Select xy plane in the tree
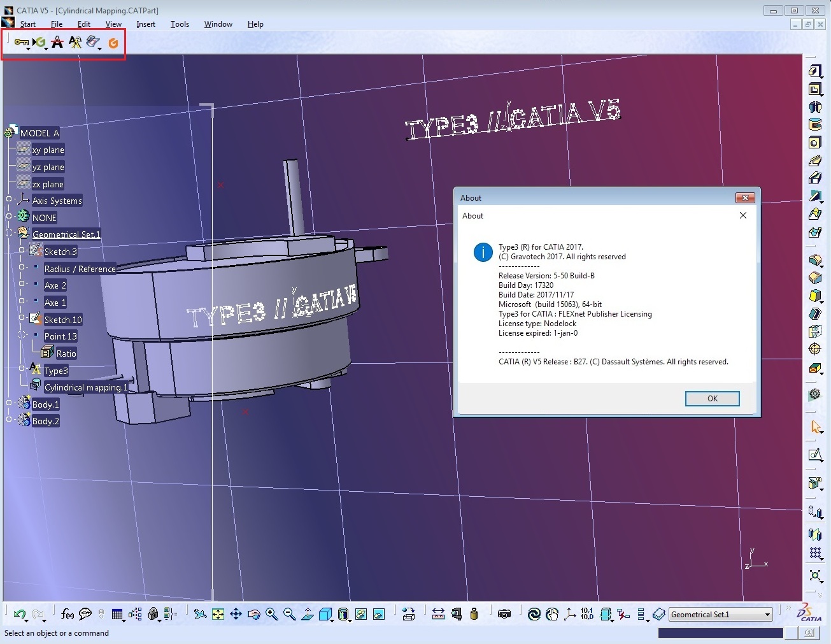This screenshot has height=644, width=831. (48, 150)
